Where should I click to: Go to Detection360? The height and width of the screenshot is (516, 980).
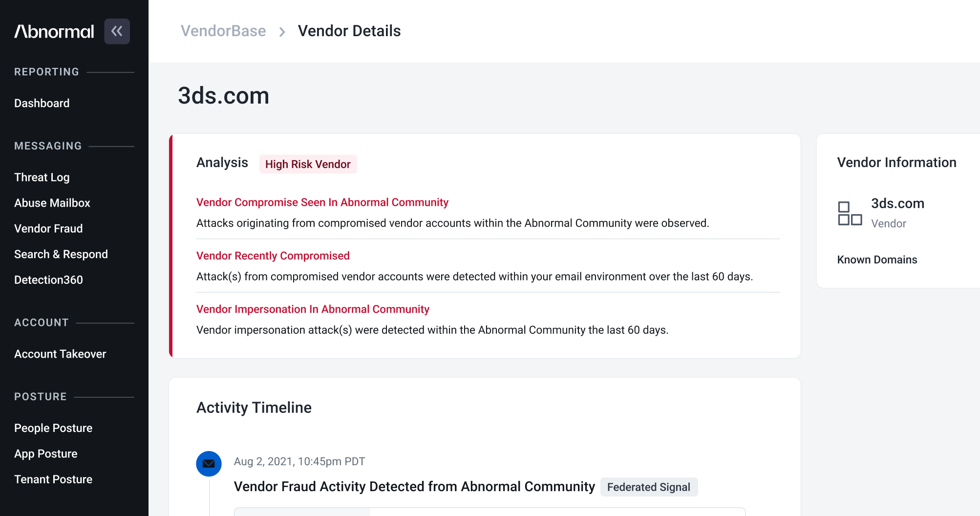[x=48, y=280]
